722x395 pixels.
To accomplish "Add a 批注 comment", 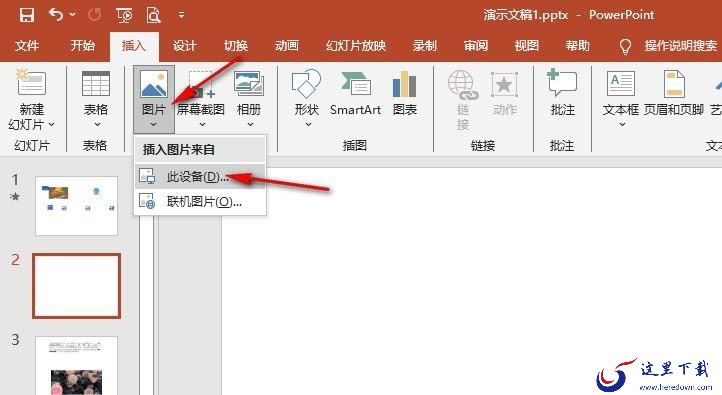I will (x=562, y=93).
